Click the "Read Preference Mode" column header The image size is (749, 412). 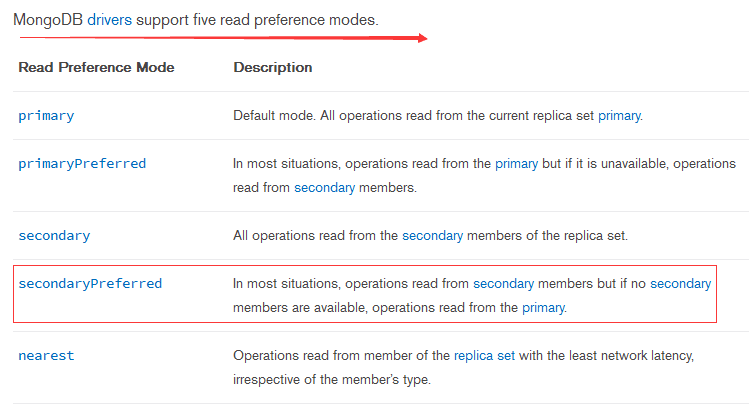tap(96, 67)
